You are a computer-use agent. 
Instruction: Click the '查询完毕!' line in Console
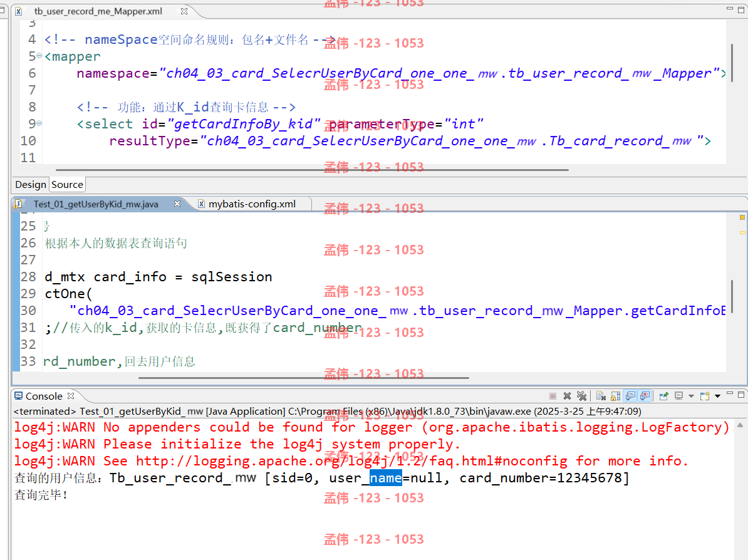pos(41,495)
